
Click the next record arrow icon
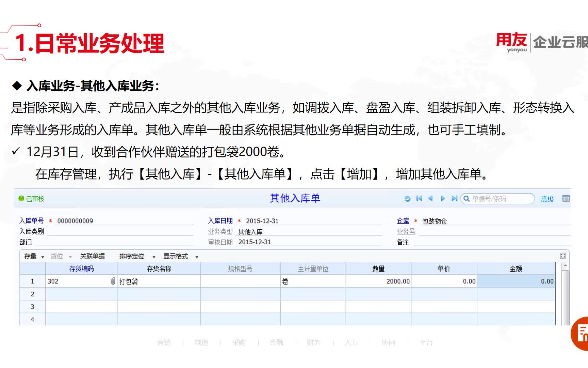(x=443, y=199)
